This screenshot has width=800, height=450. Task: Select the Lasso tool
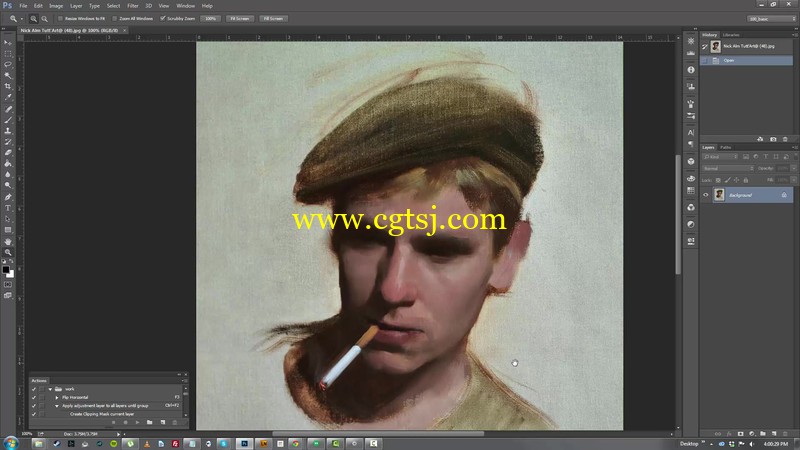point(8,65)
